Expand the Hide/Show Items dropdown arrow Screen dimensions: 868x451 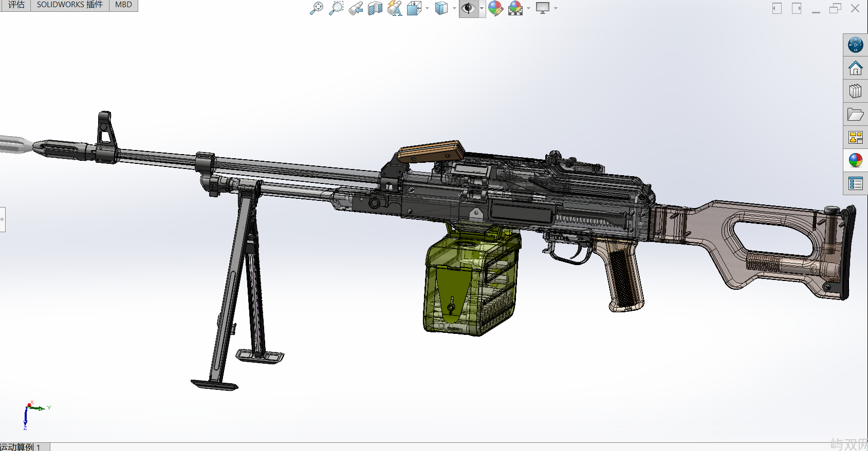pyautogui.click(x=482, y=8)
